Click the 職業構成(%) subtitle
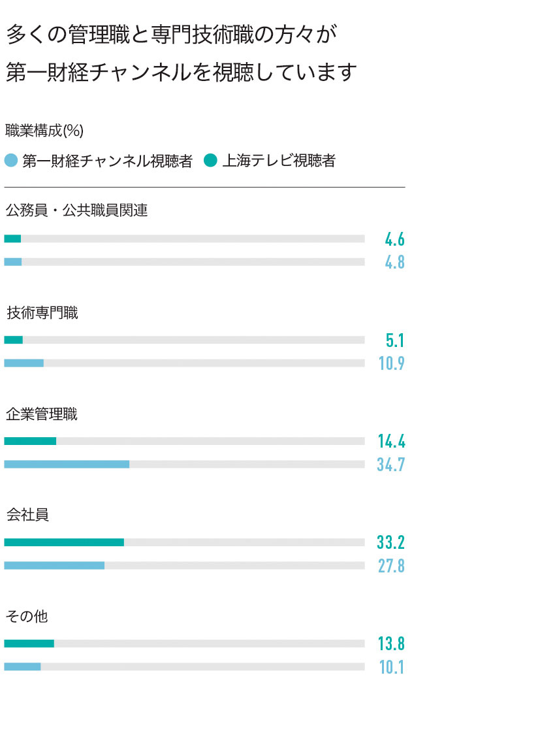Viewport: 555px width, 756px height. [44, 131]
